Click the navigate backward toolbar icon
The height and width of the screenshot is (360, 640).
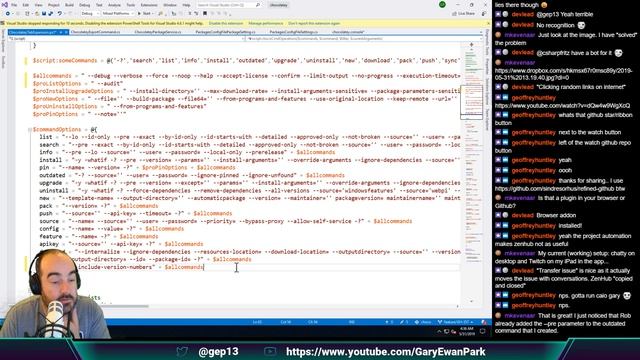pyautogui.click(x=8, y=13)
